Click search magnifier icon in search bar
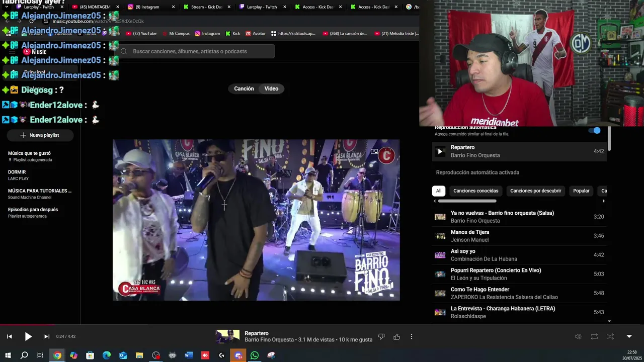This screenshot has width=644, height=362. pyautogui.click(x=124, y=51)
